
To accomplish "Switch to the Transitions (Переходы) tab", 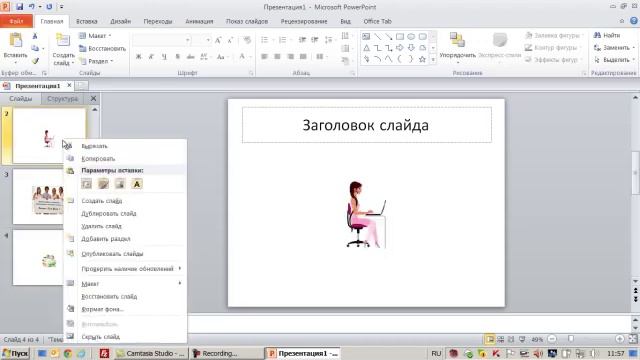I will [x=158, y=21].
